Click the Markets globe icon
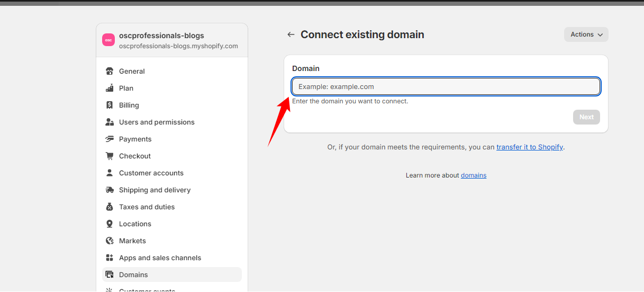 [110, 241]
